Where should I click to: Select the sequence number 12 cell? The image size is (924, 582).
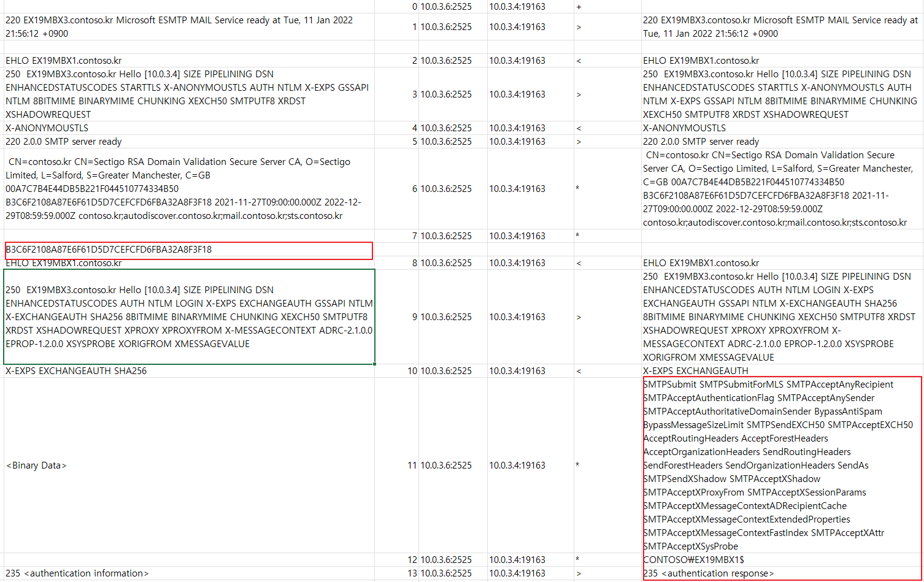point(396,560)
